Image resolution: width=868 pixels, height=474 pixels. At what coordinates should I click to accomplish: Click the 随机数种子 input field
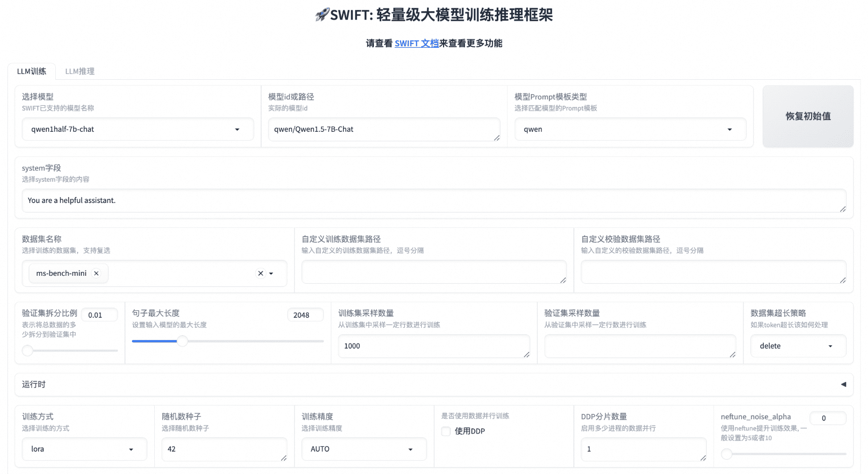tap(224, 449)
